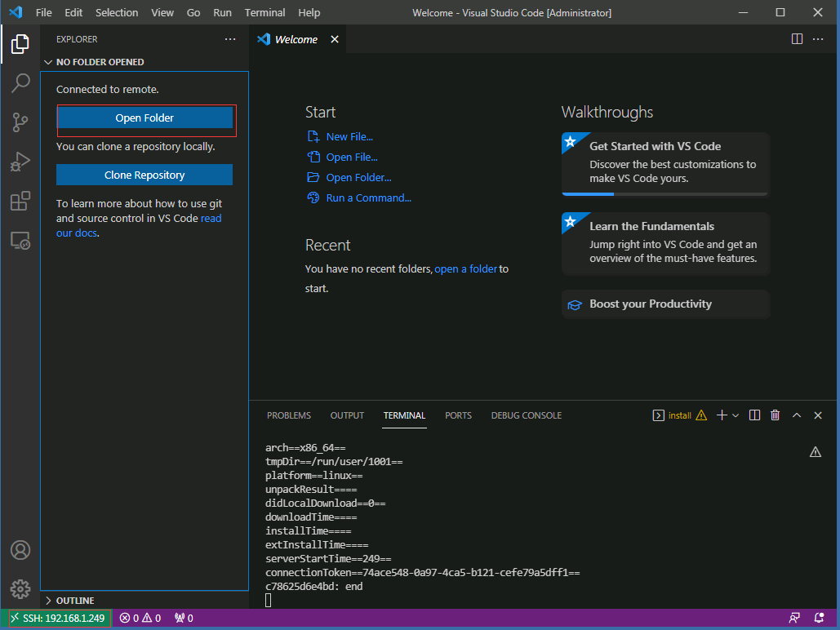This screenshot has width=840, height=630.
Task: Click the terminal cursor input area
Action: (x=269, y=601)
